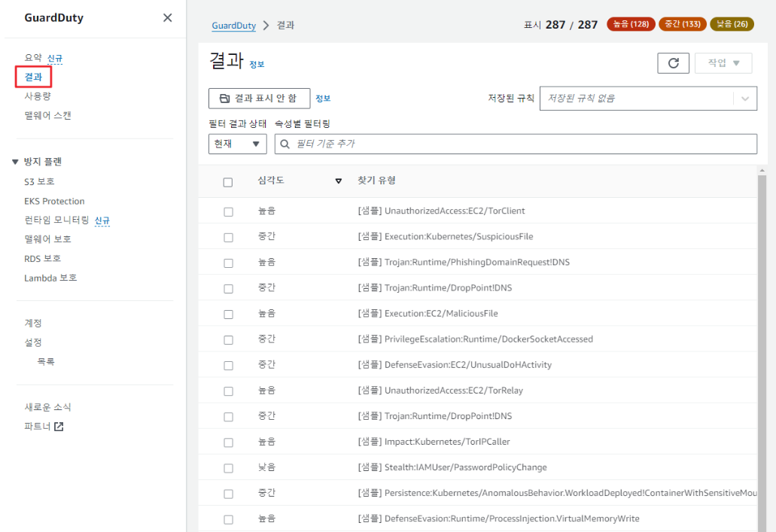Click the refresh icon button
776x532 pixels.
(x=673, y=63)
